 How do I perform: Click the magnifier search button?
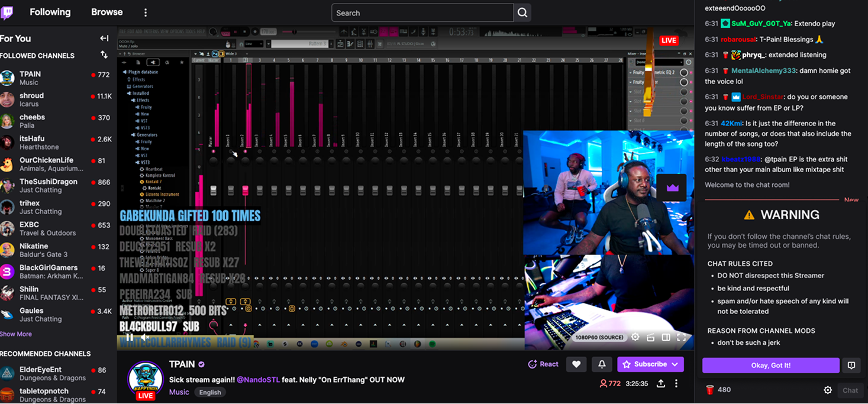522,12
